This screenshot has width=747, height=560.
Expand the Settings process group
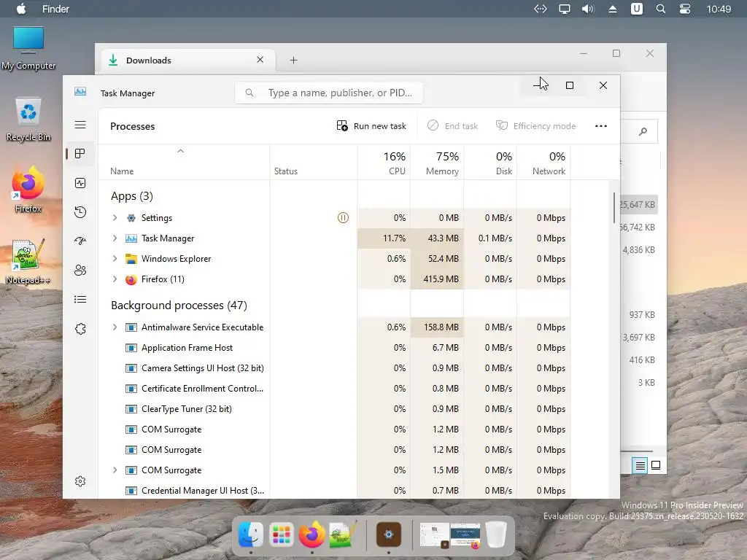(x=115, y=217)
